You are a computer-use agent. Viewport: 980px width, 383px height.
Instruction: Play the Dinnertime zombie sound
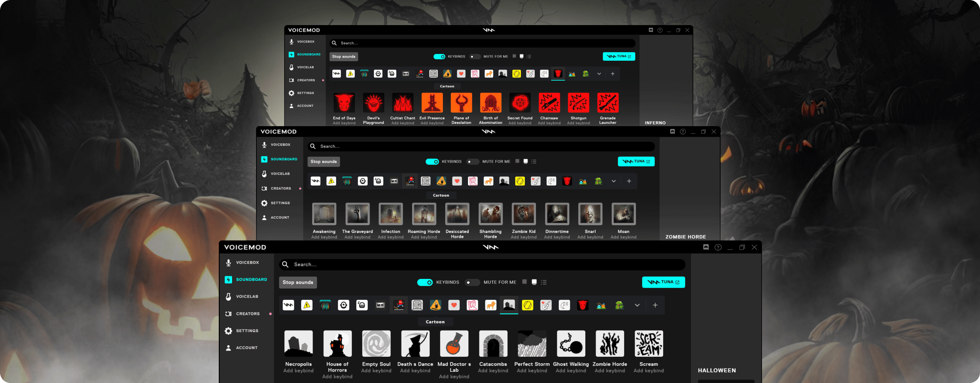tap(557, 214)
